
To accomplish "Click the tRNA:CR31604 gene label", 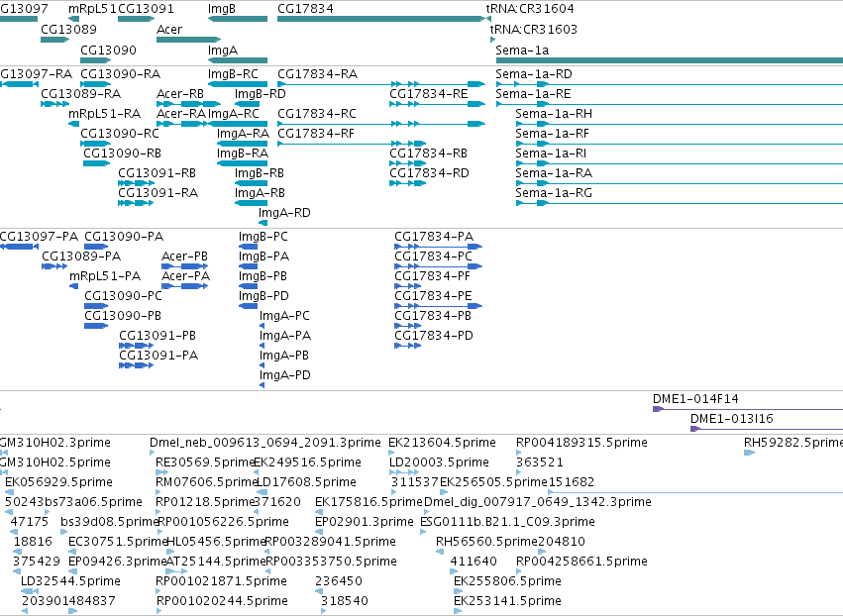I will [x=530, y=9].
